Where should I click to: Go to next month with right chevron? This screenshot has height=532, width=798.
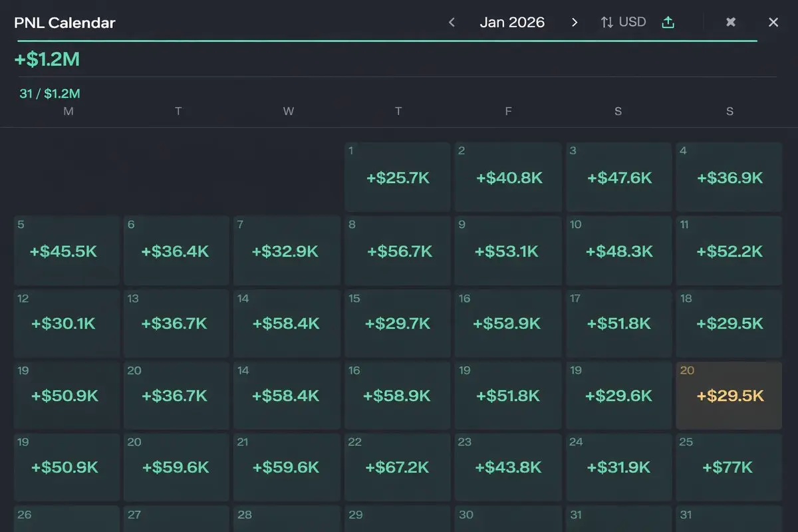[575, 23]
